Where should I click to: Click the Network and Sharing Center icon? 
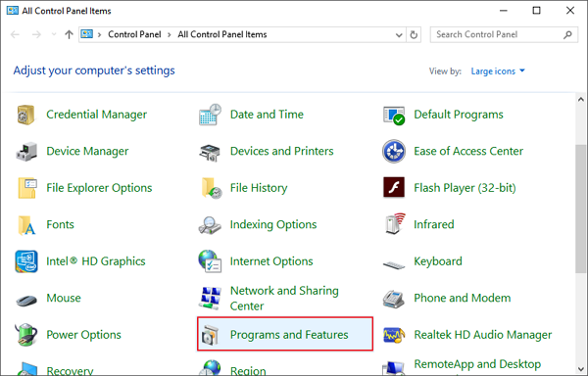tap(210, 298)
